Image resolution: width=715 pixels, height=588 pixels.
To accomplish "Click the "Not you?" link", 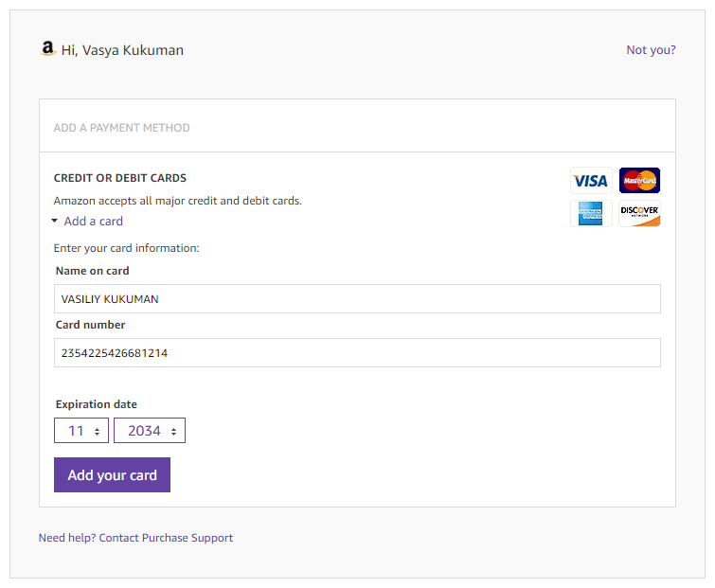I will pos(651,50).
